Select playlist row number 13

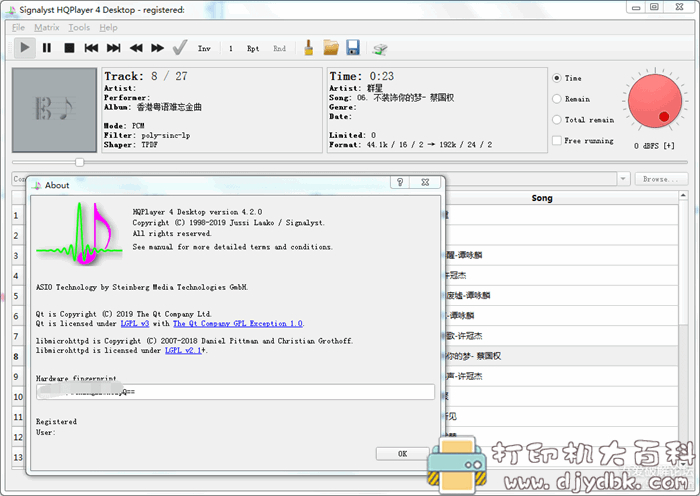18,457
